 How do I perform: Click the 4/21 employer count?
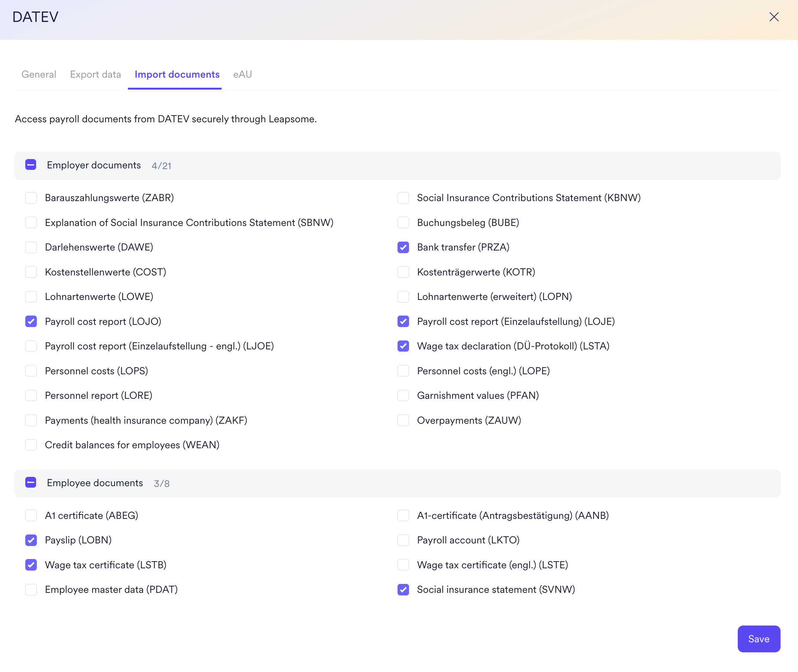tap(161, 166)
